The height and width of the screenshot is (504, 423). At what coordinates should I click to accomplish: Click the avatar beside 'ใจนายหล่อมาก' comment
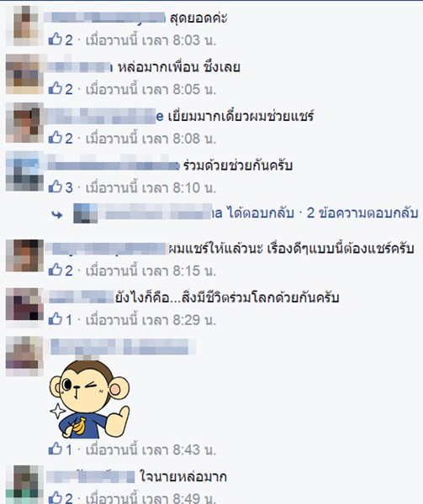(24, 484)
